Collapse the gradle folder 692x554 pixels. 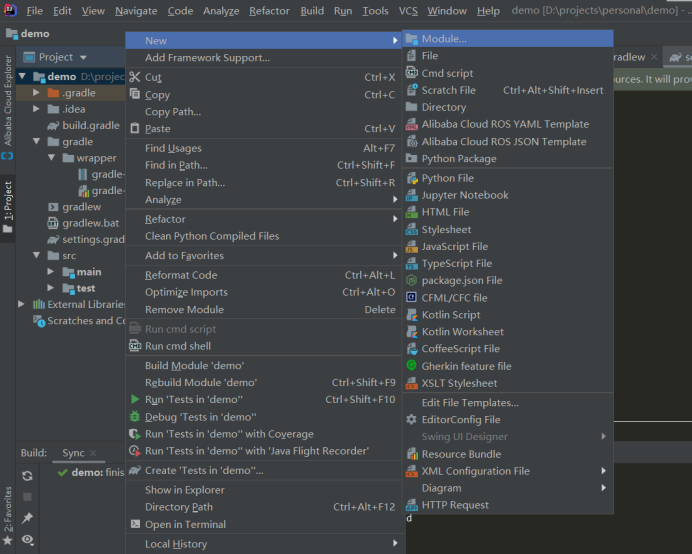click(37, 141)
